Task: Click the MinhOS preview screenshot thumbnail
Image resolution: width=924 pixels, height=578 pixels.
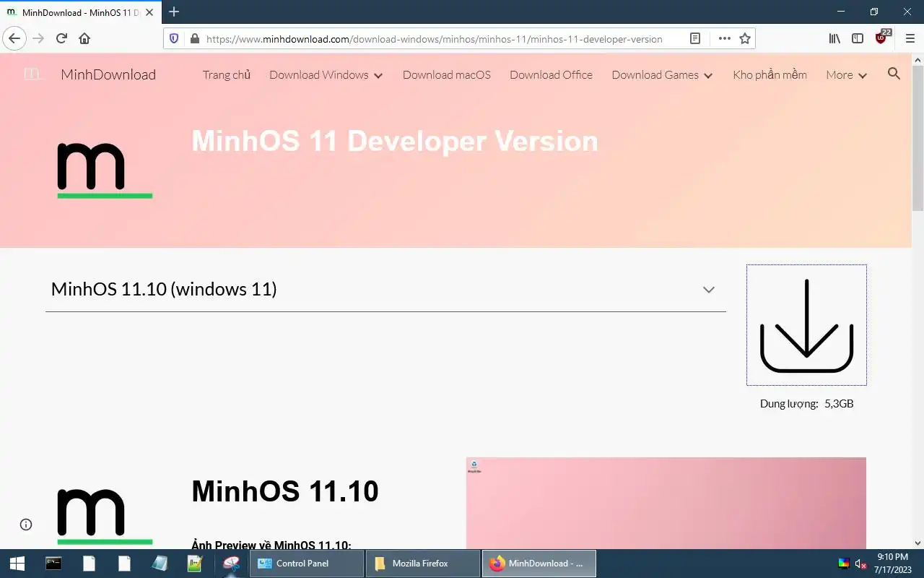Action: pos(666,503)
